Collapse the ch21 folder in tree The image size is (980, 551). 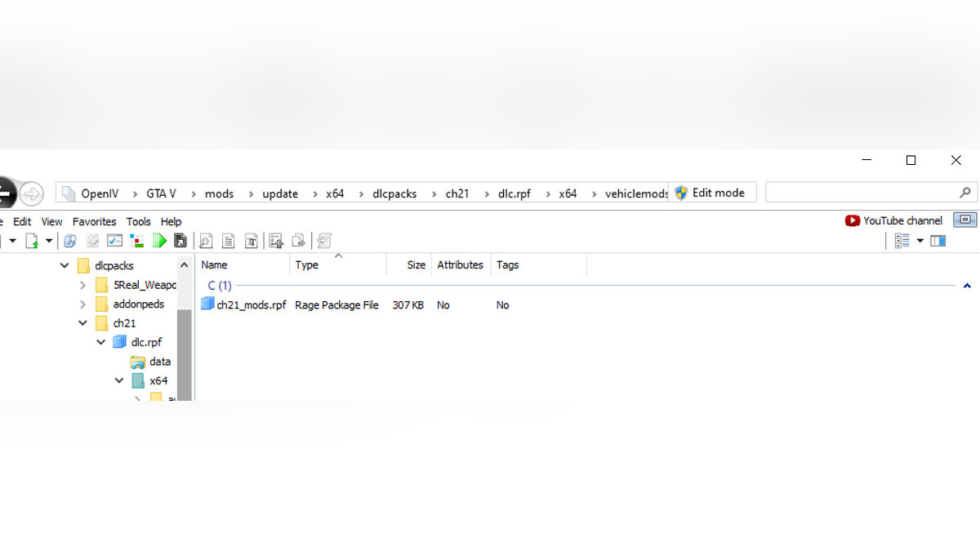(82, 323)
